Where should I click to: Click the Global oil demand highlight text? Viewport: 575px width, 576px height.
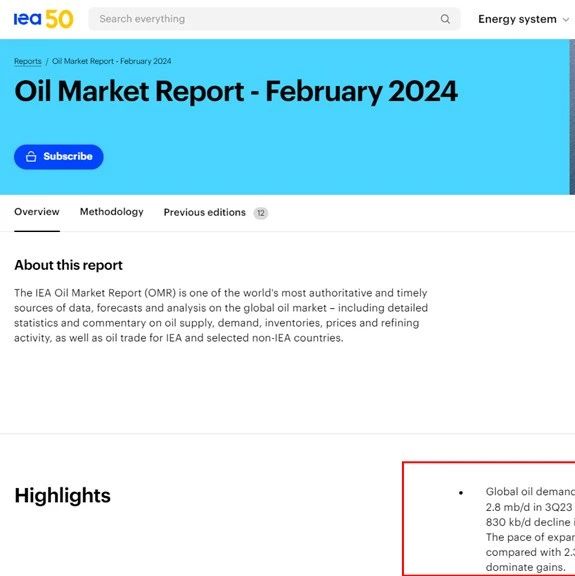point(530,529)
